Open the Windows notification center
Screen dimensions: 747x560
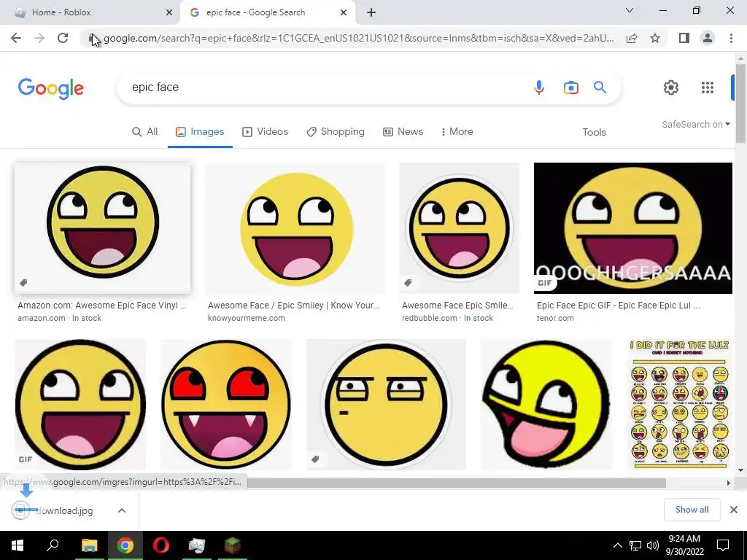723,545
